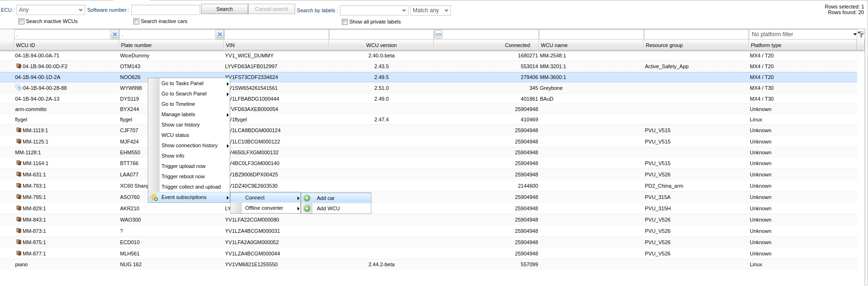Choose Show car history menu entry
The height and width of the screenshot is (286, 868).
click(180, 125)
